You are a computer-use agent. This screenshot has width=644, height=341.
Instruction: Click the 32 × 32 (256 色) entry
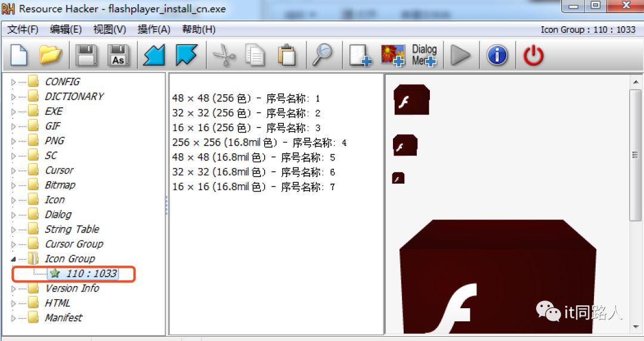[x=246, y=113]
